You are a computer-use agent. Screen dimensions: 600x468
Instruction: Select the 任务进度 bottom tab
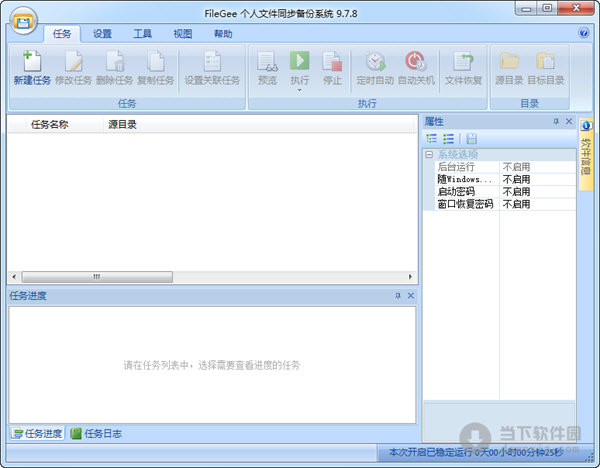[37, 434]
